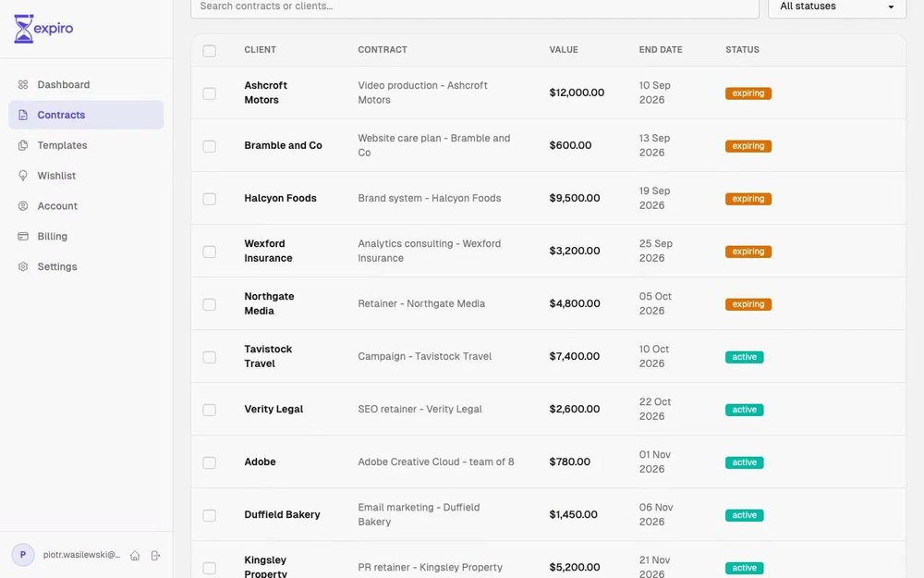Screen dimensions: 924x578
Task: Click the $9,500.00 value
Action: tap(575, 198)
